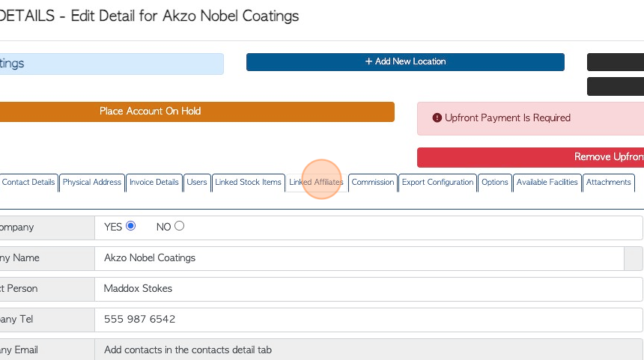
Task: Open the Options tab
Action: click(494, 183)
